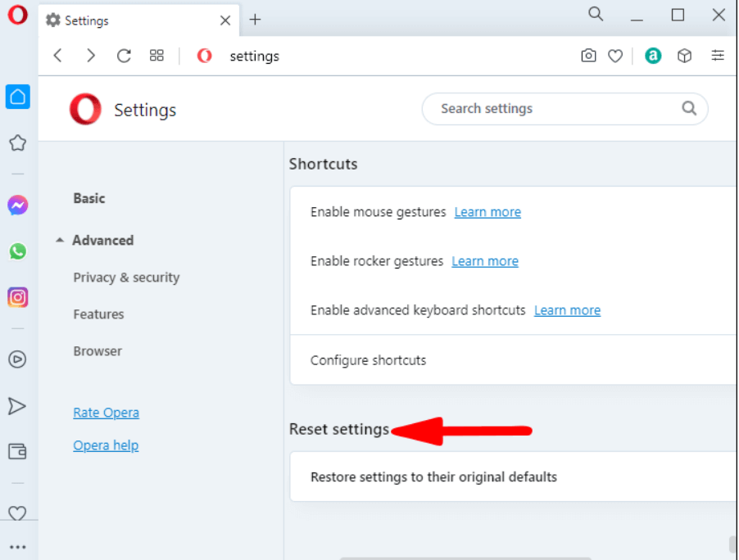Click the Speed Dial grid icon
Image resolution: width=739 pixels, height=560 pixels.
[156, 56]
